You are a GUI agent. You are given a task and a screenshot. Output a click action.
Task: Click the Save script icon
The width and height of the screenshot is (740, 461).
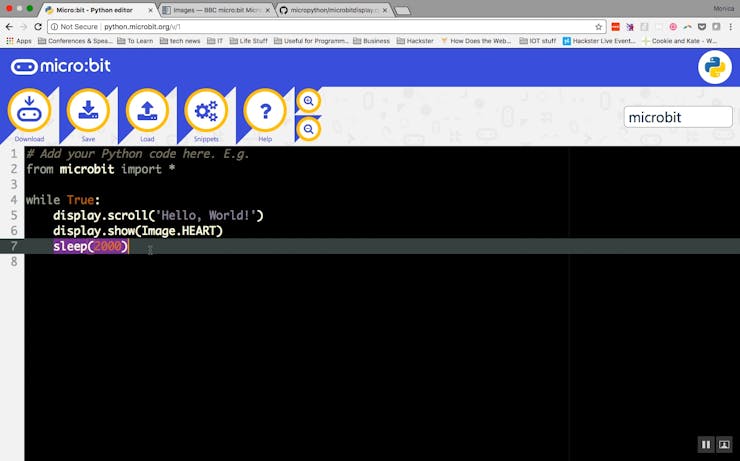click(88, 110)
